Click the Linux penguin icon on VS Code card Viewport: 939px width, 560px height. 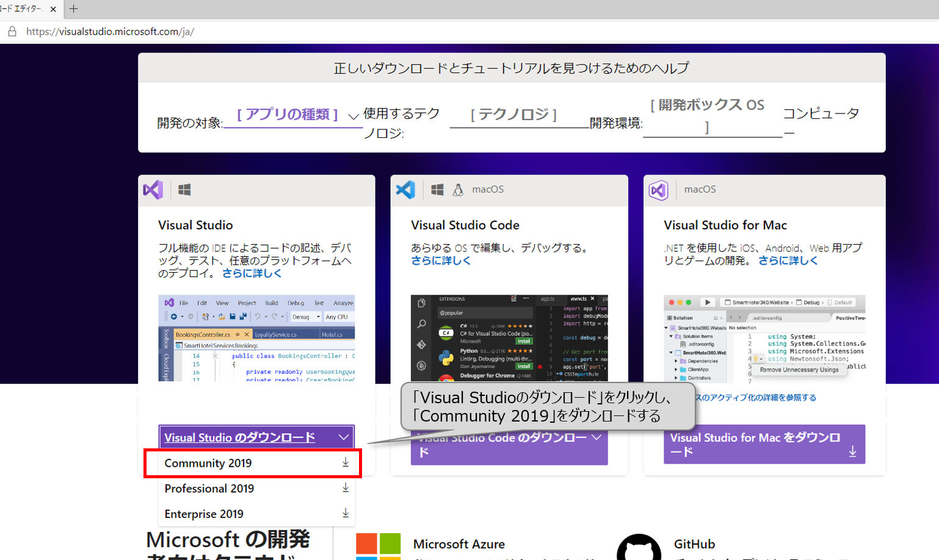[x=458, y=190]
